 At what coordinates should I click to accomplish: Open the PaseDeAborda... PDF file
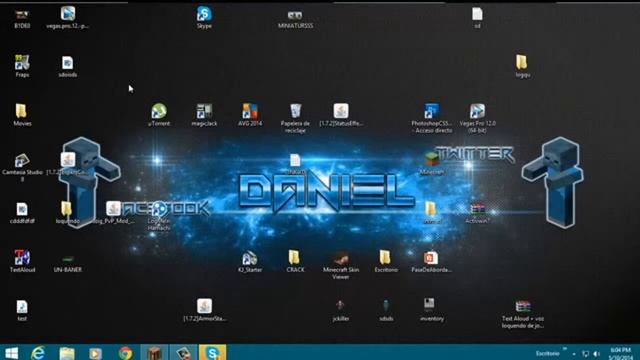(431, 258)
